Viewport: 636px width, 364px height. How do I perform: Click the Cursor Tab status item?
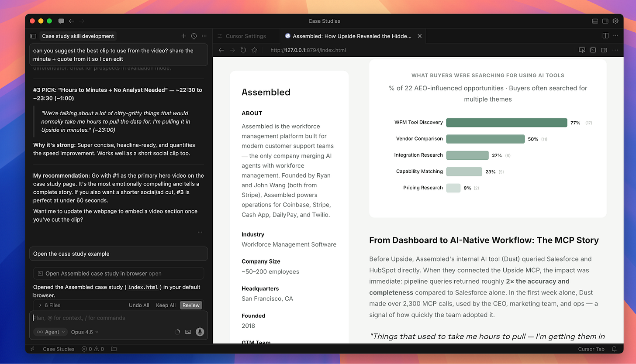pyautogui.click(x=591, y=349)
